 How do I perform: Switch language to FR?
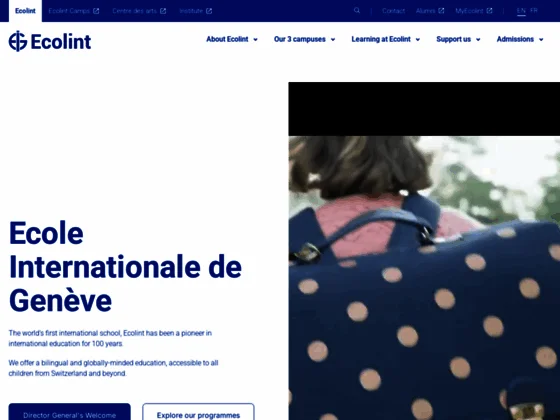click(534, 10)
